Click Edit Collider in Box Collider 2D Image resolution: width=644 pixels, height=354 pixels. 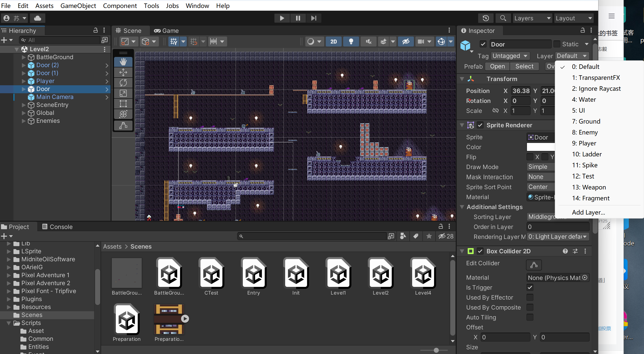coord(534,265)
